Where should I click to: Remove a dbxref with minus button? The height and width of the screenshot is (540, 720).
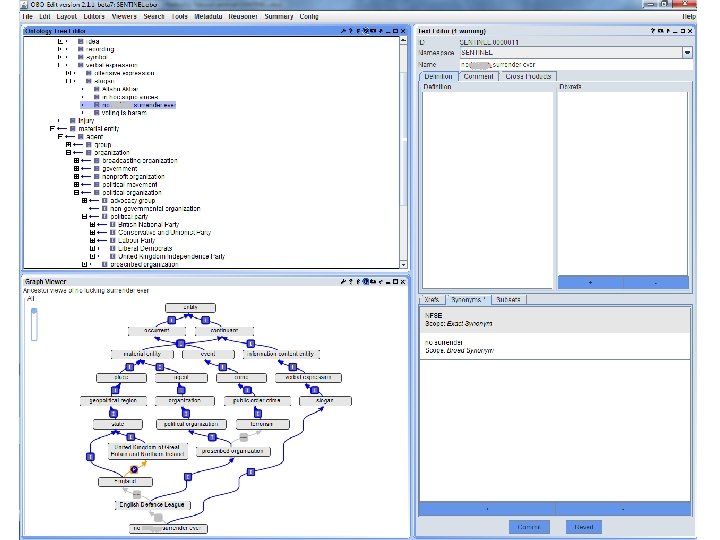[656, 282]
